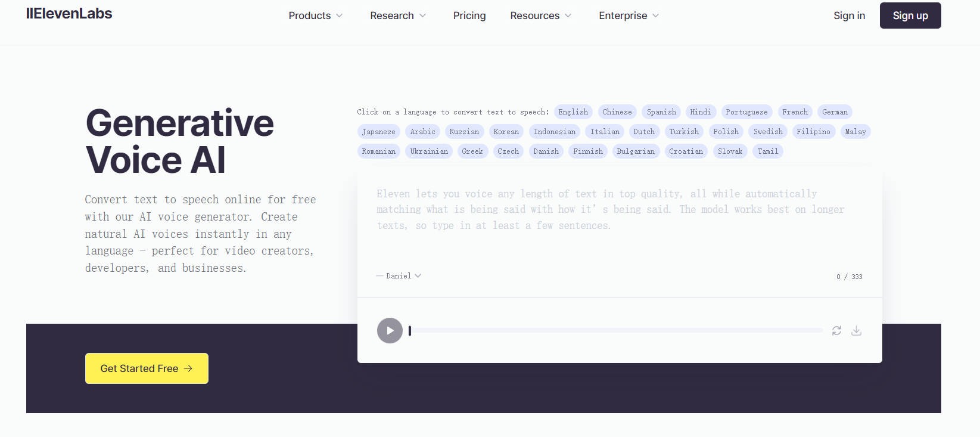Select the Danish language chip
Viewport: 980px width, 437px height.
click(546, 151)
